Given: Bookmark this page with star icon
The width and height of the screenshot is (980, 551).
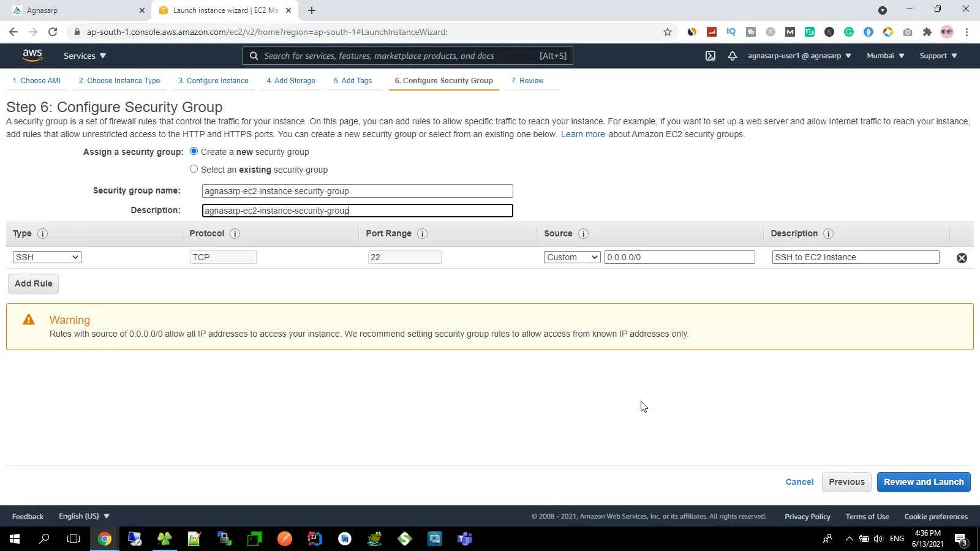Looking at the screenshot, I should click(x=668, y=32).
